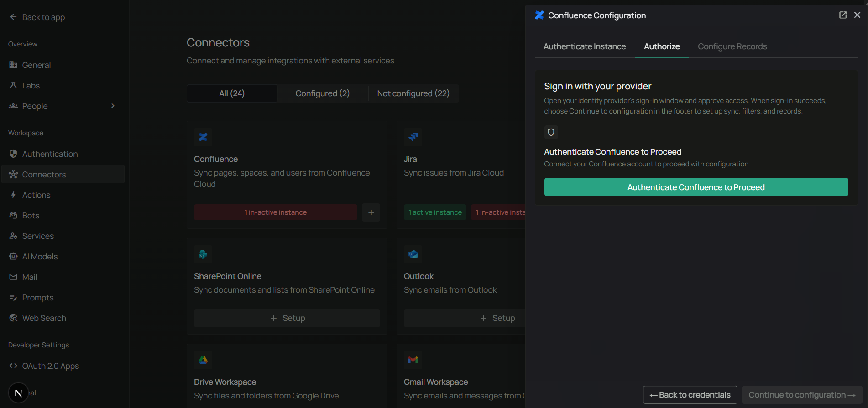Show All (24) connectors filter
Screen dimensions: 868x408
[x=232, y=93]
